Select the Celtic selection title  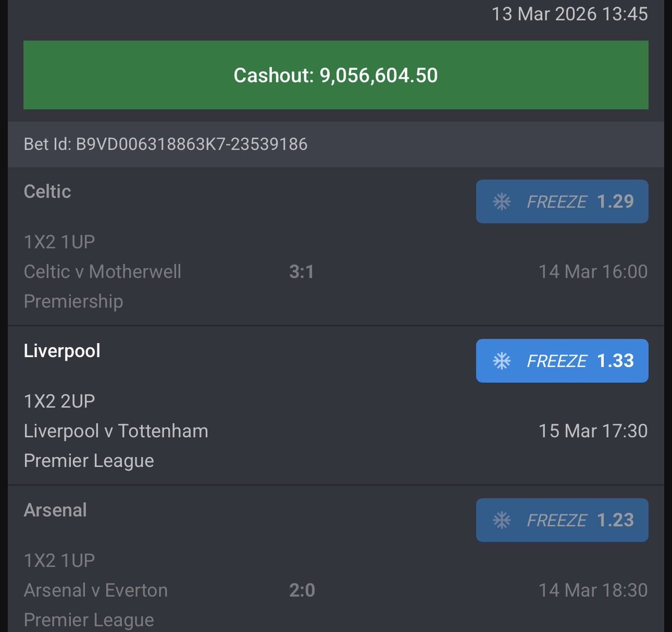[x=48, y=191]
